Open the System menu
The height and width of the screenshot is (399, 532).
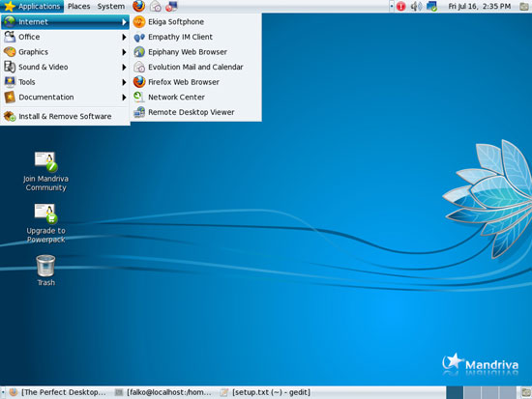coord(111,6)
